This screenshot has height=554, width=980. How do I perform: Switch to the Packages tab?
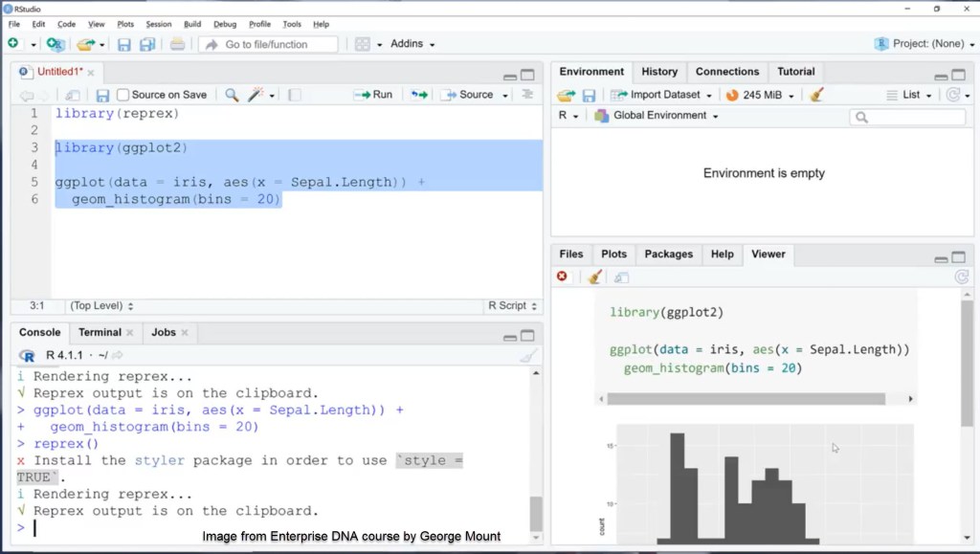668,255
